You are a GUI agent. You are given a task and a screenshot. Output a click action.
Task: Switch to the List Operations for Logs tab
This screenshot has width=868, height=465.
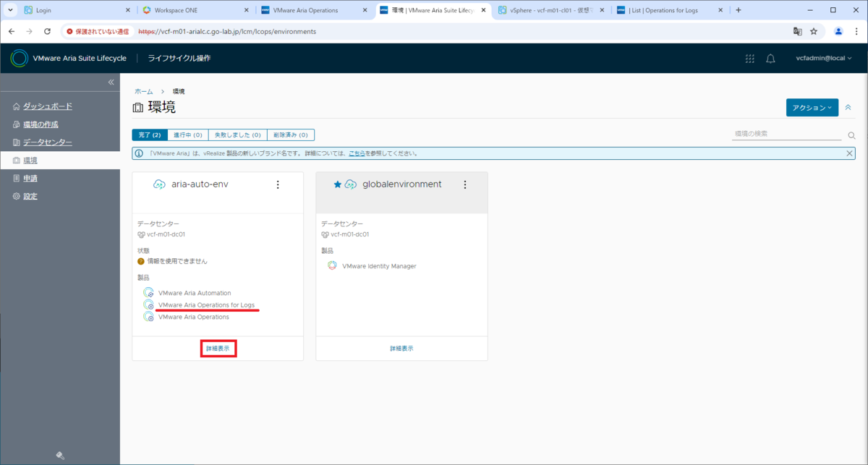(671, 10)
